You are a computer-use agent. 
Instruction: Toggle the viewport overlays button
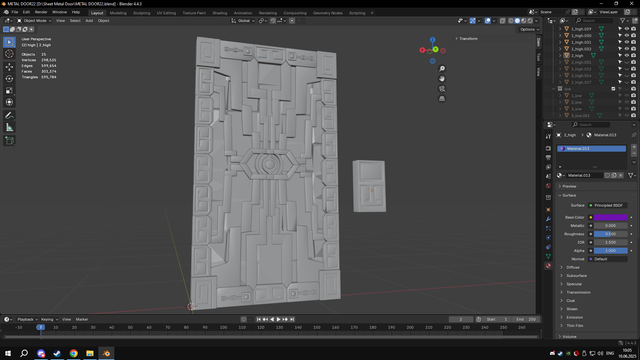click(487, 21)
